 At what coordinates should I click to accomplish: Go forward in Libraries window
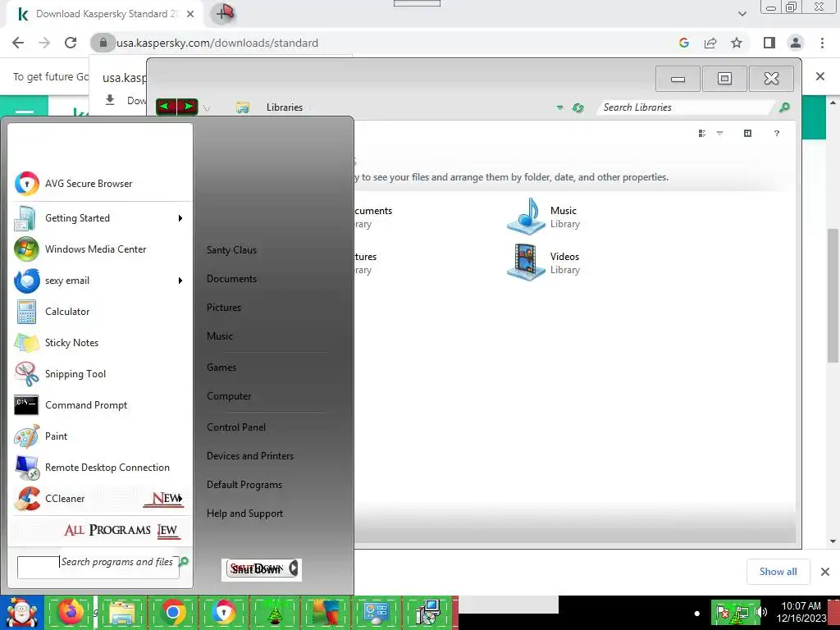point(188,107)
